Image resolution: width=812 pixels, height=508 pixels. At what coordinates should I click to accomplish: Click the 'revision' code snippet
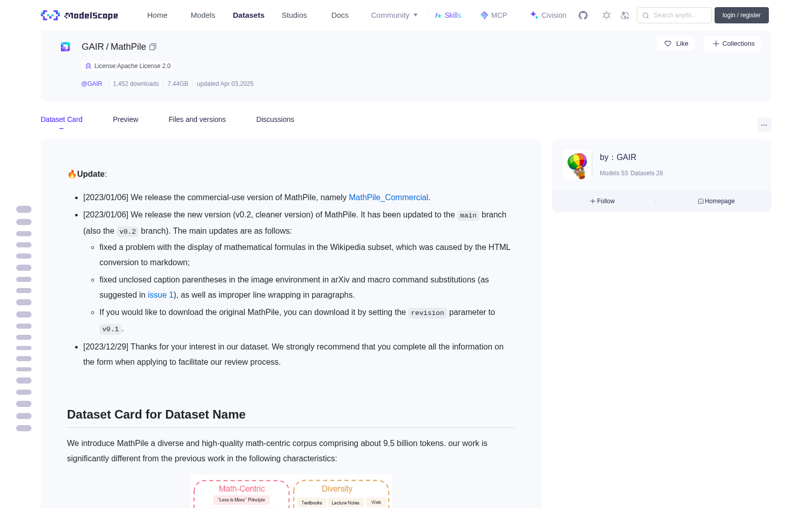tap(427, 313)
